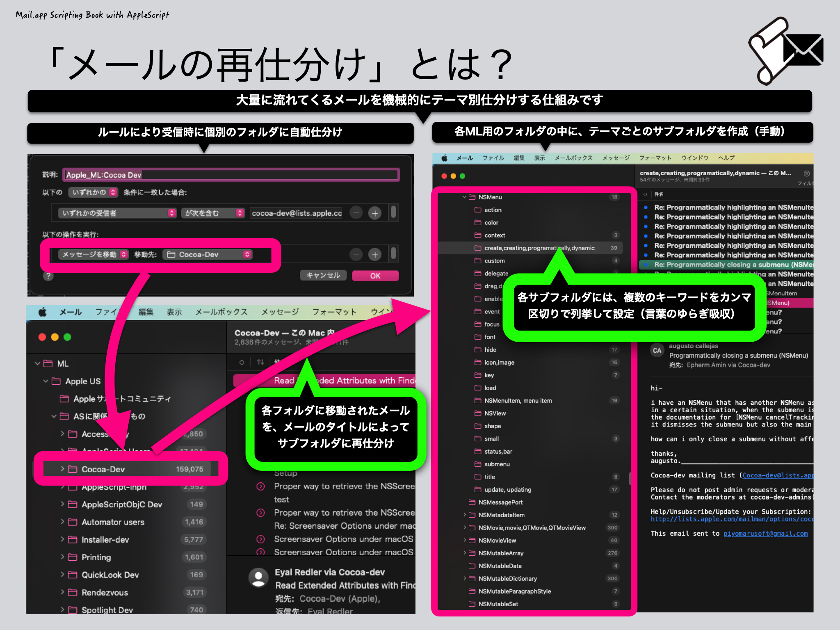This screenshot has width=840, height=630.
Task: Collapse the NSMenu folder tree
Action: pyautogui.click(x=464, y=197)
